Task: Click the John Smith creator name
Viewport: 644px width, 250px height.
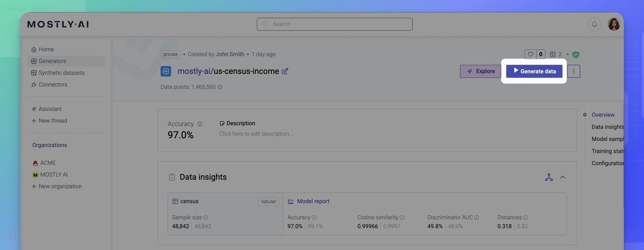Action: 230,54
